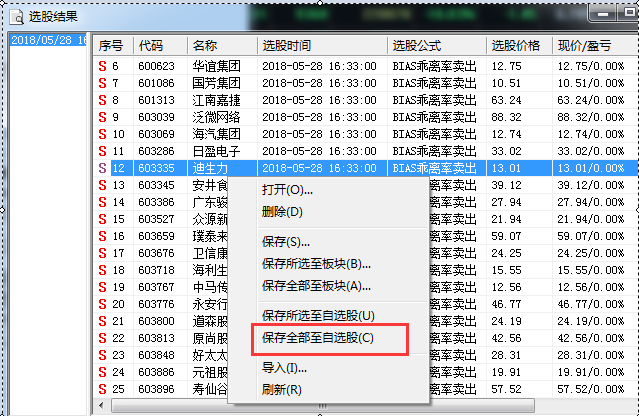This screenshot has height=416, width=639.
Task: Click the S marker of row 13
Action: pyautogui.click(x=102, y=185)
